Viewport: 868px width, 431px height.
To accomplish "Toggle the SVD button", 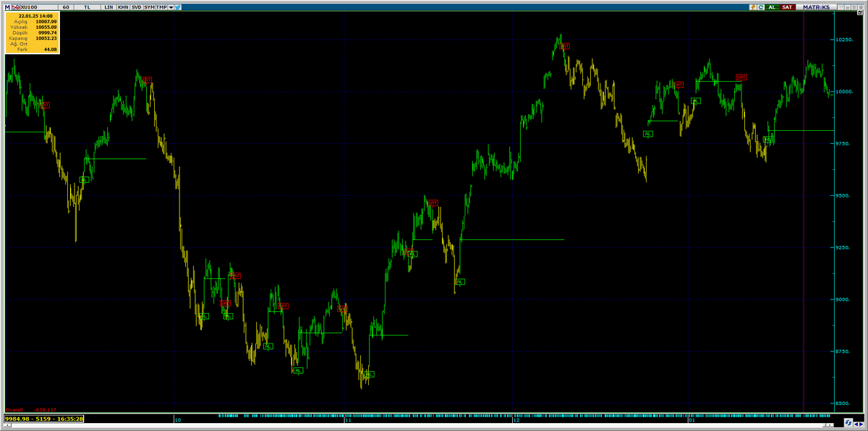I will [136, 7].
